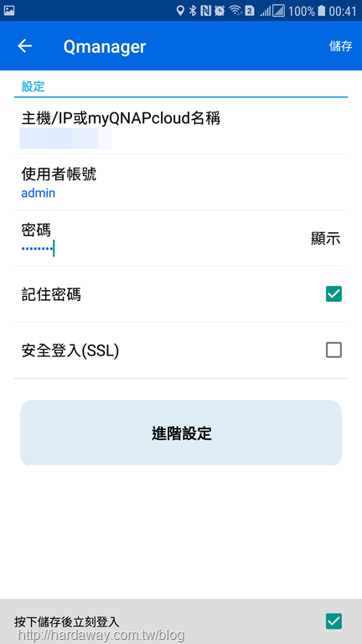Tap the back arrow icon

[24, 46]
